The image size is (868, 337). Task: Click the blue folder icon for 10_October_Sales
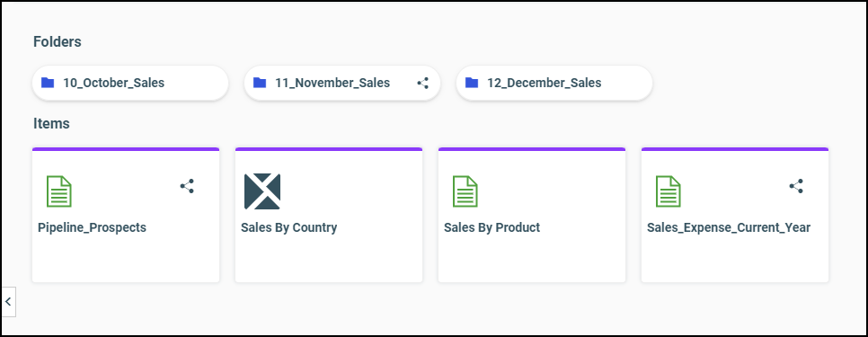[x=48, y=83]
